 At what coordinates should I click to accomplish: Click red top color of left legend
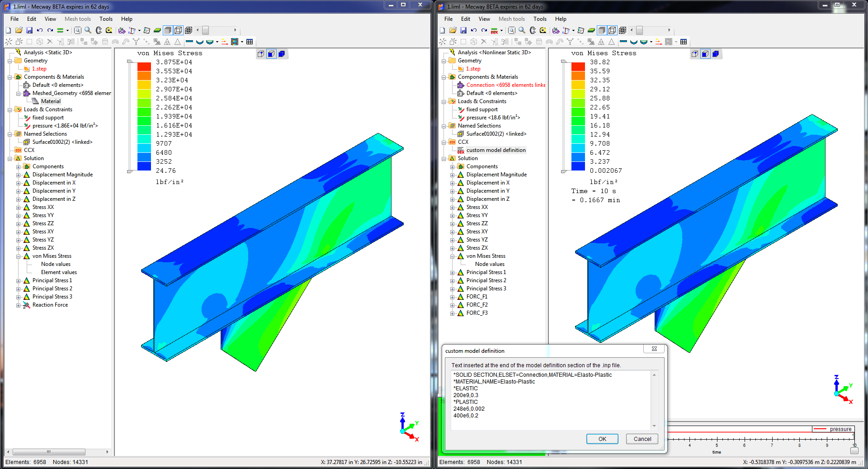[x=144, y=66]
